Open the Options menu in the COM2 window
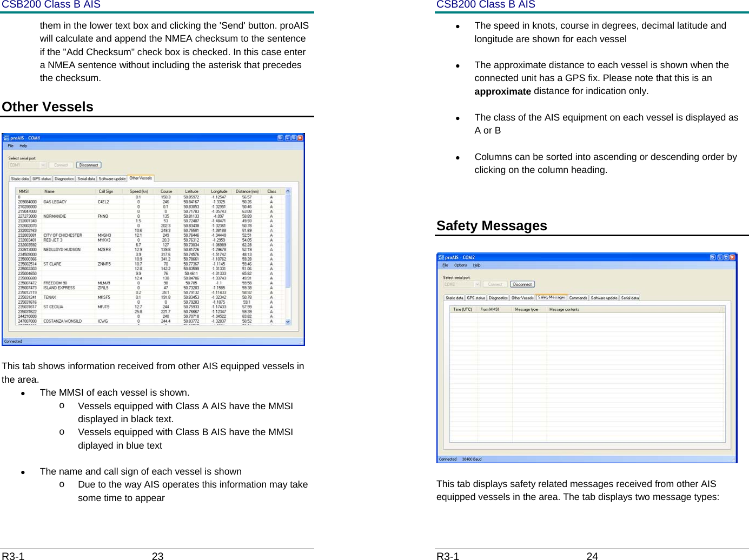Screen dimensions: 749x560 tap(460, 265)
